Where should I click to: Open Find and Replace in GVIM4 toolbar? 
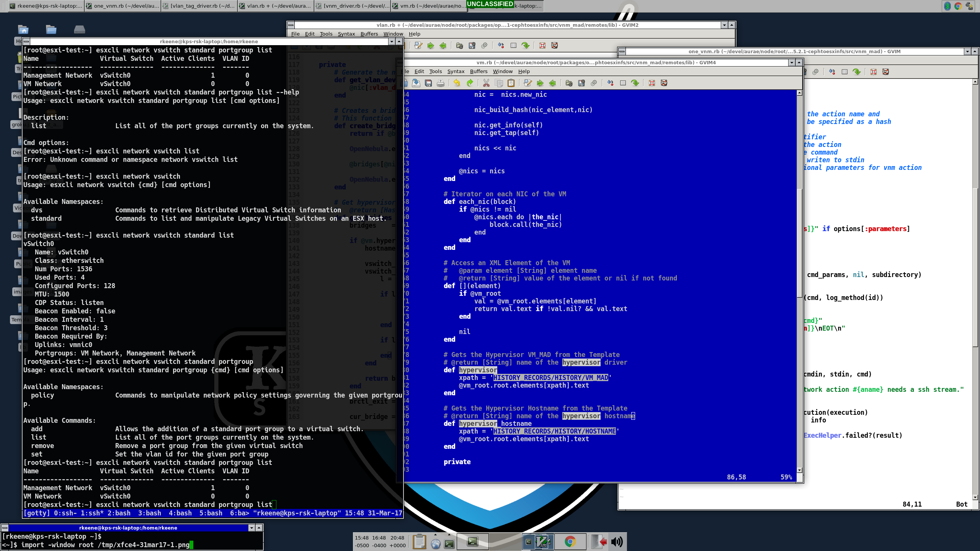(528, 83)
